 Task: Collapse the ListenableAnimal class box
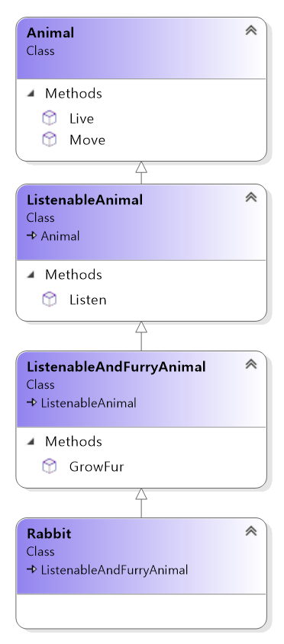tap(251, 197)
